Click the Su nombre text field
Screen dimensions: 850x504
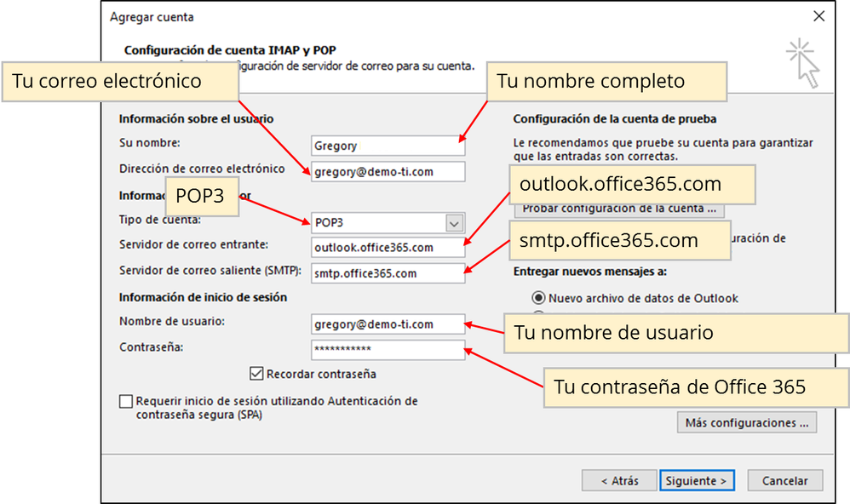(x=388, y=146)
